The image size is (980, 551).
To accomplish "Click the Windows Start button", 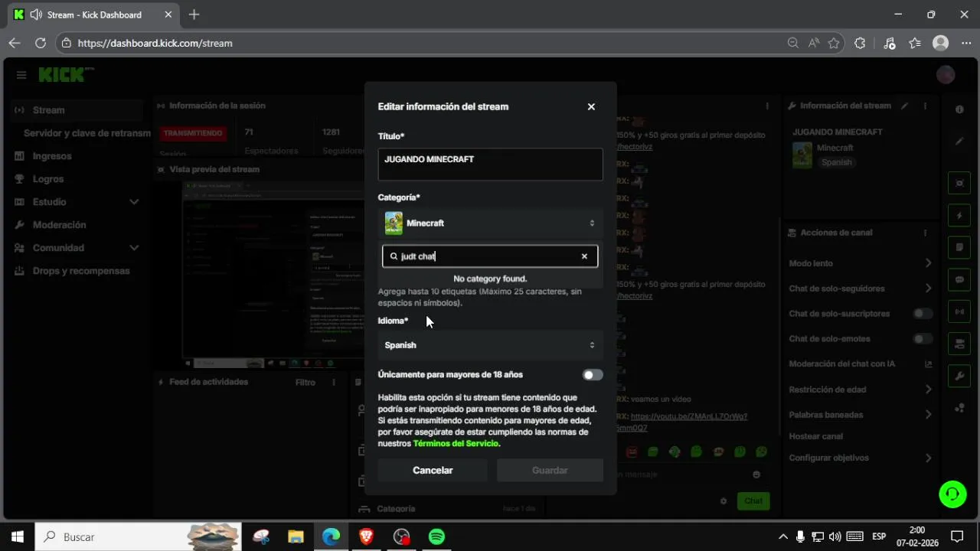I will click(17, 536).
